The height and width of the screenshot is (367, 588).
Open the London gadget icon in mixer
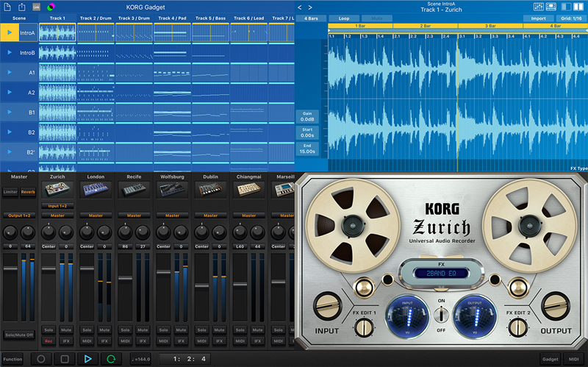[96, 189]
